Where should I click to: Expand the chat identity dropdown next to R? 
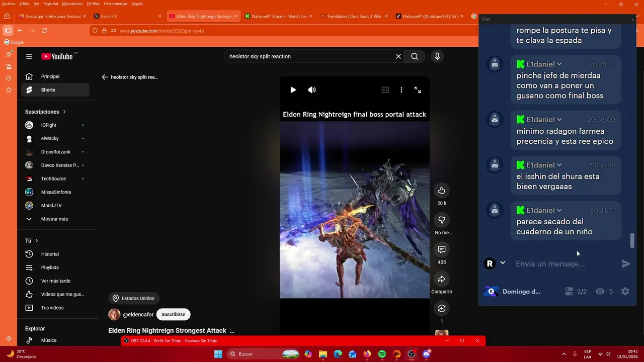click(x=503, y=263)
